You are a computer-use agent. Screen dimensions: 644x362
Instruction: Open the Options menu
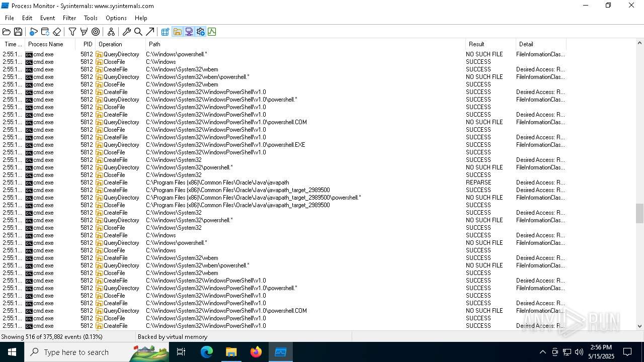(116, 18)
